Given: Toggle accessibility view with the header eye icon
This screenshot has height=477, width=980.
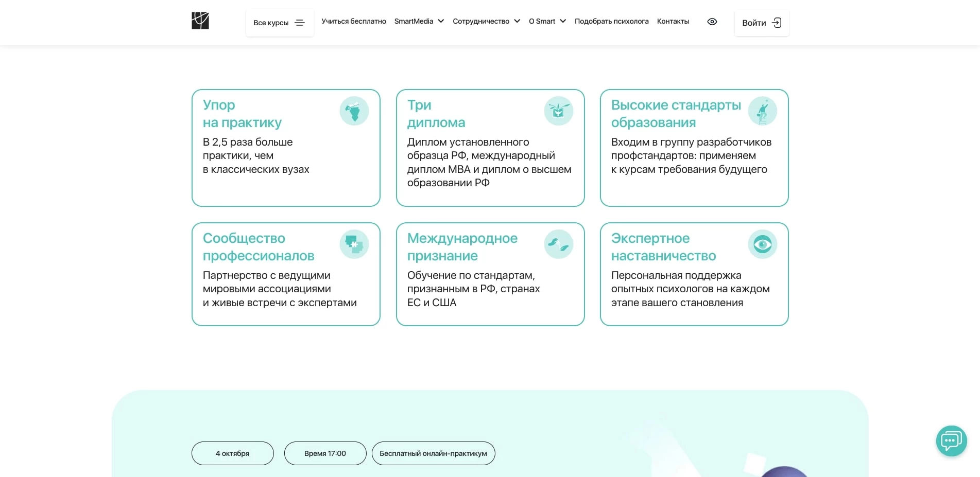Looking at the screenshot, I should coord(712,22).
